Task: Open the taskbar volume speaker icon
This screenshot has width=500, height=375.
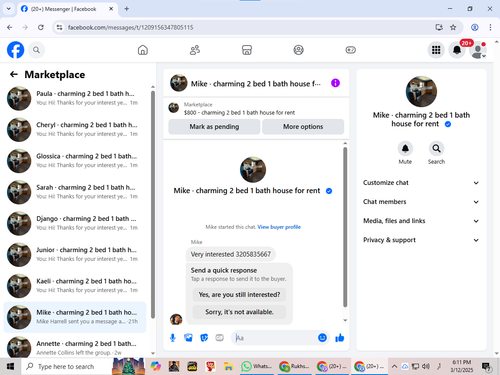Action: 426,367
